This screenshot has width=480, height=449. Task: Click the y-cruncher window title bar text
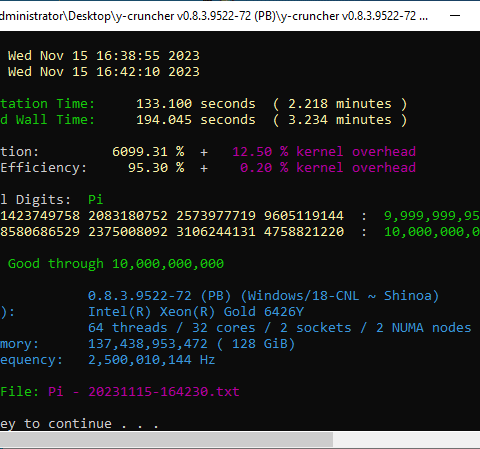[x=214, y=16]
